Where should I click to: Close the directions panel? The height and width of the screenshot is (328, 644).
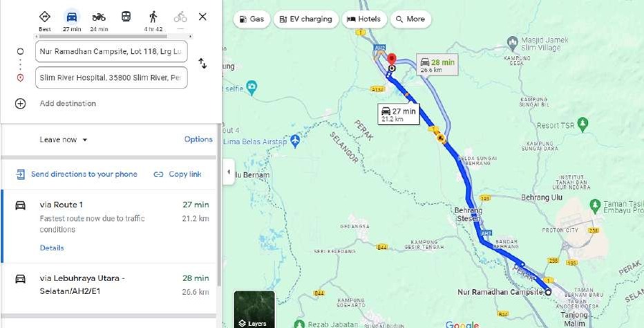click(x=202, y=17)
